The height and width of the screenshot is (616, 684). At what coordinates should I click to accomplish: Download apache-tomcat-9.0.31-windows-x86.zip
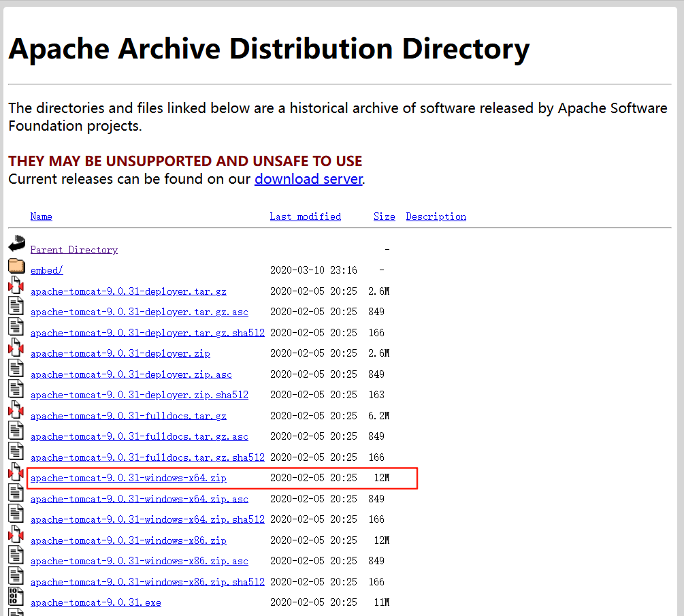(128, 540)
